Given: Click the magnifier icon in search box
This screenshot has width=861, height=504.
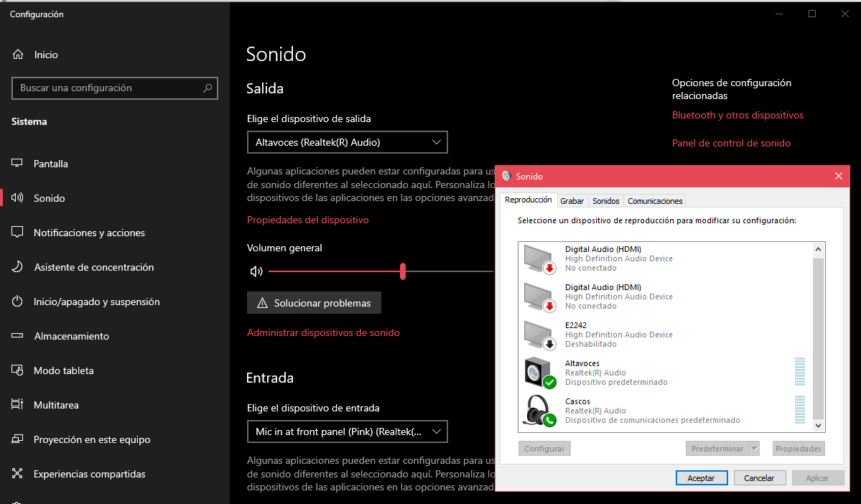Looking at the screenshot, I should 207,88.
